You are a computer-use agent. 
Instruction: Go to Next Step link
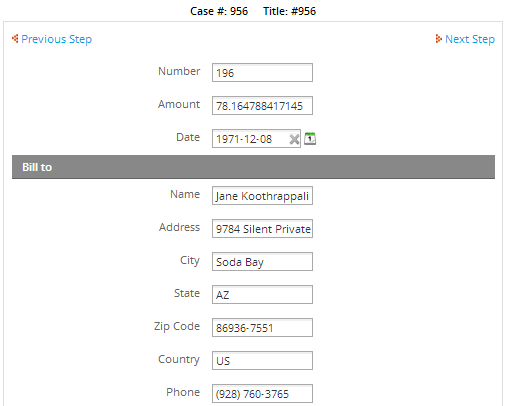pos(470,39)
